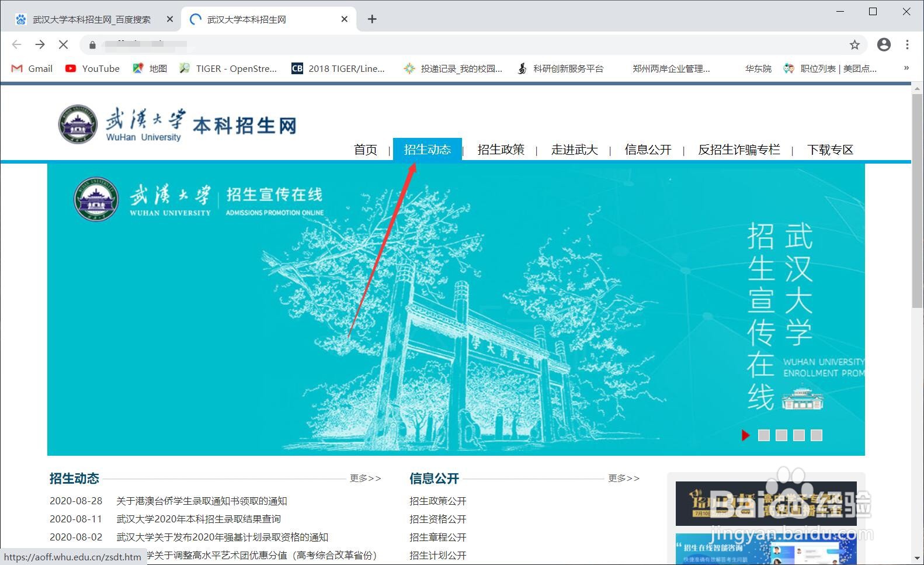Close the 武汉大学本科招生网 tab
This screenshot has height=565, width=924.
(x=344, y=19)
